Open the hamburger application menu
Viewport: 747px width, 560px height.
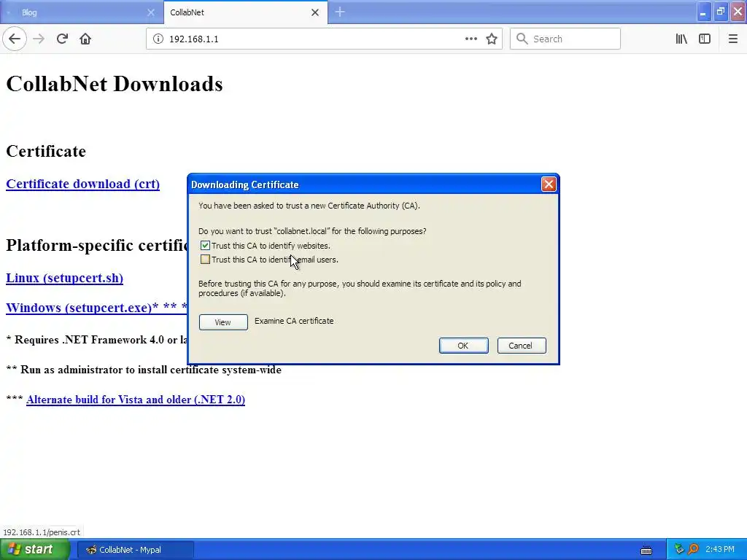tap(732, 39)
